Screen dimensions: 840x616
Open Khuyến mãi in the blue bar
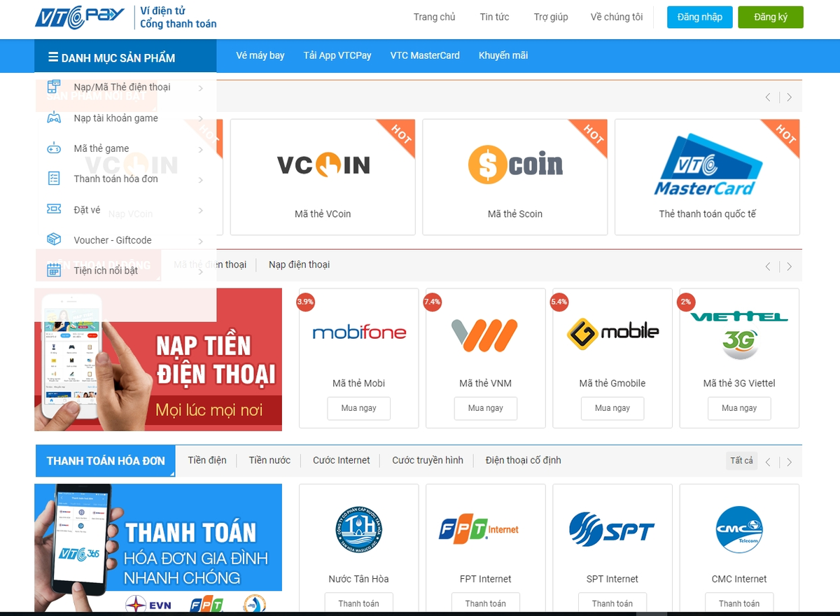(x=503, y=55)
